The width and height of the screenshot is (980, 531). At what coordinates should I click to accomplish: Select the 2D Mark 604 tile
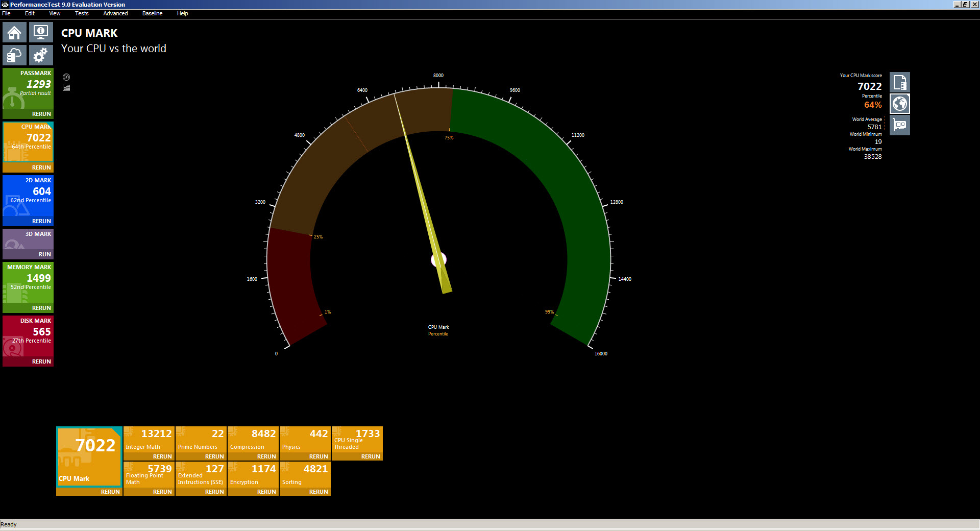pyautogui.click(x=28, y=196)
